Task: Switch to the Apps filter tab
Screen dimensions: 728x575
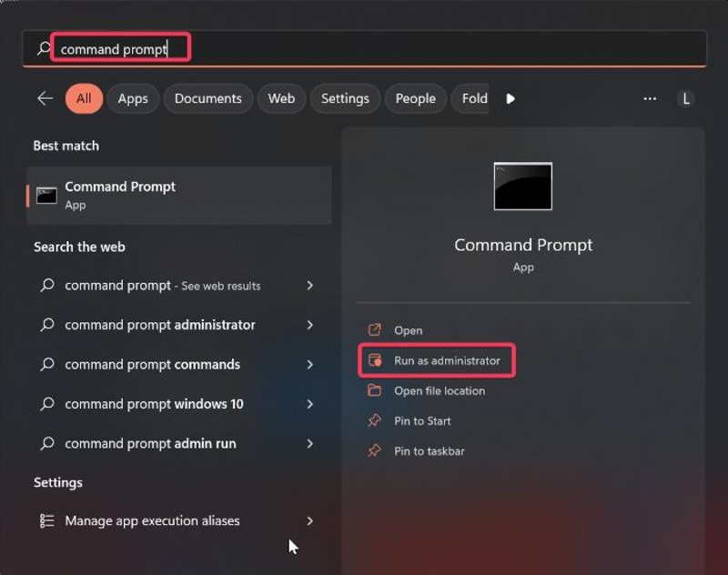Action: click(x=133, y=98)
